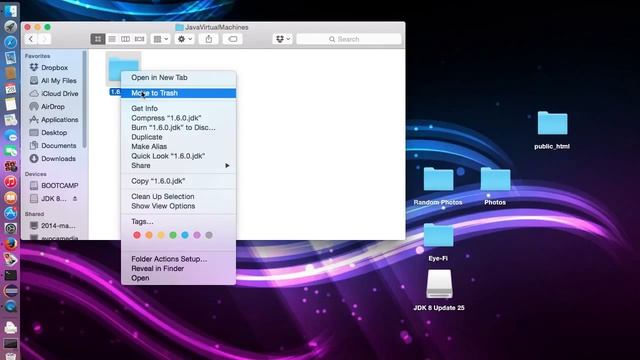Screen dimensions: 640x360
Task: Open Notes icon in Dock
Action: coord(11,104)
